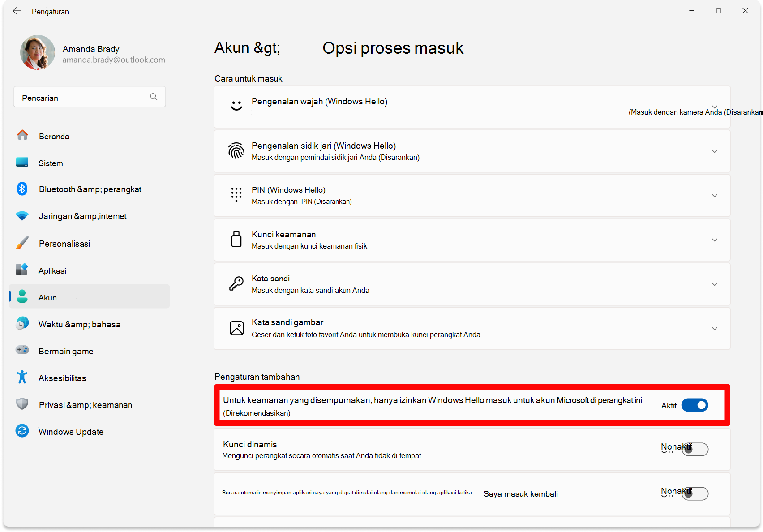Click the fingerprint icon
Image resolution: width=763 pixels, height=532 pixels.
(236, 151)
